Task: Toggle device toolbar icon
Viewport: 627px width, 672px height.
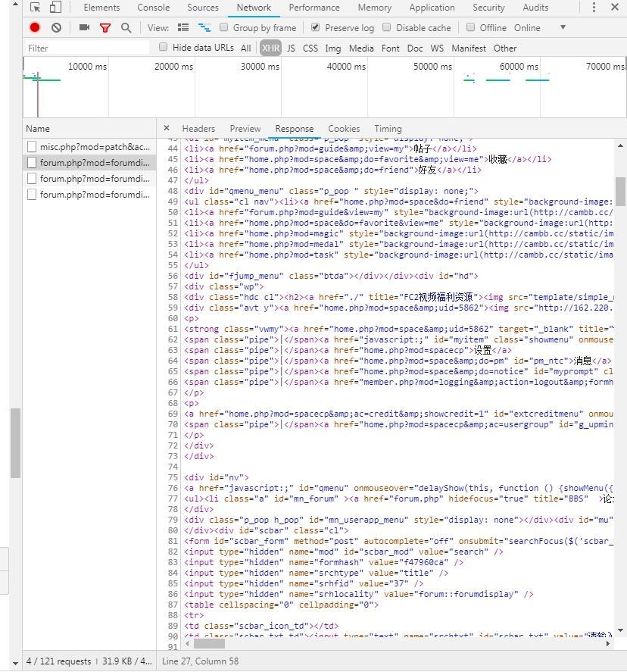Action: 55,8
